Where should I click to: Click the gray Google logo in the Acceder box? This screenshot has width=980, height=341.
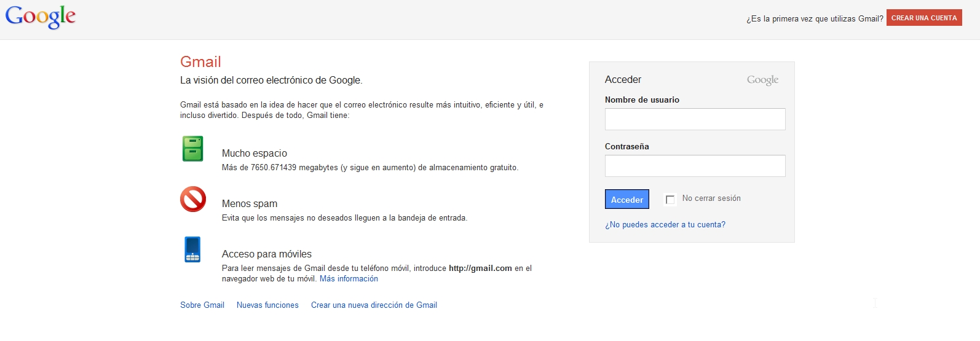point(762,80)
